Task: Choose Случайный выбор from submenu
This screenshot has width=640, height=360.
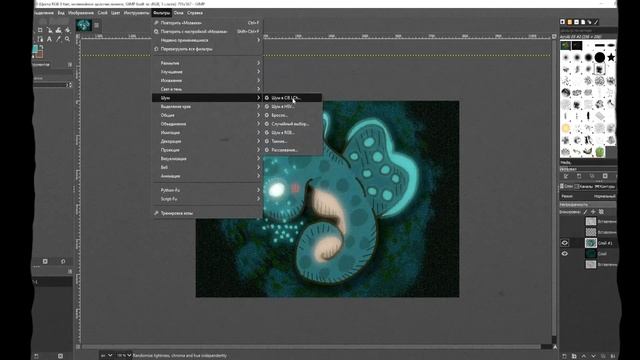Action: coord(292,124)
